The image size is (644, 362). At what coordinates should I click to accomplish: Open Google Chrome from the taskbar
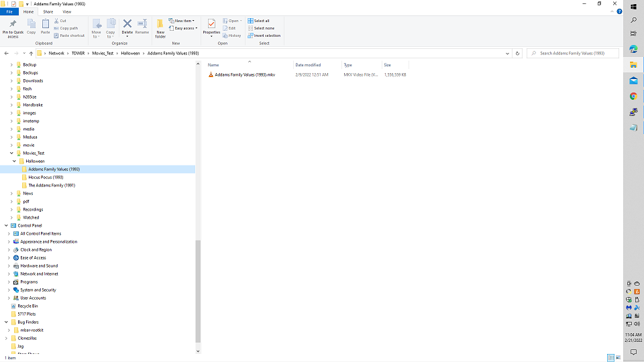(x=633, y=96)
